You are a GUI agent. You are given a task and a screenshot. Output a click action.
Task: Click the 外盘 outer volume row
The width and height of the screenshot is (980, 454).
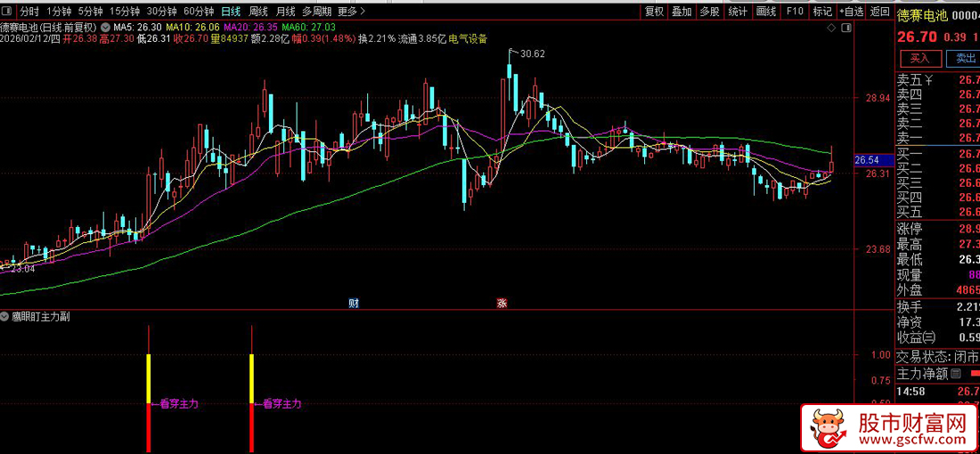[937, 290]
